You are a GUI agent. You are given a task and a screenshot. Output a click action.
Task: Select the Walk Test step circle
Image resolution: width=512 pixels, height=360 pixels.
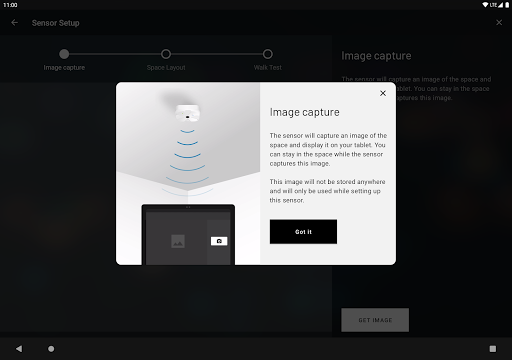(x=268, y=54)
